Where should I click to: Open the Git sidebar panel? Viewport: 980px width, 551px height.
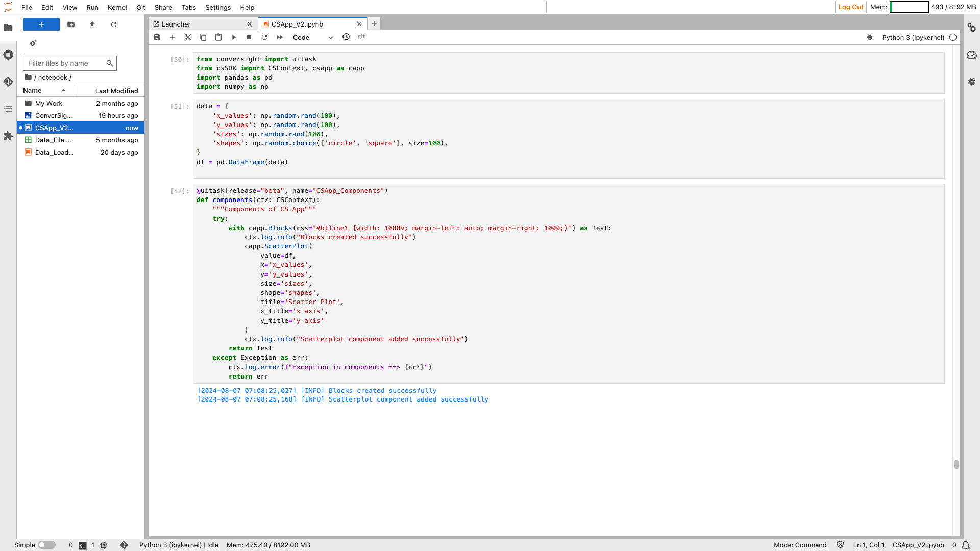point(8,82)
